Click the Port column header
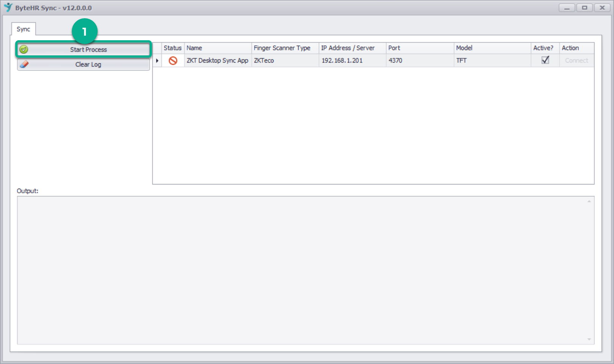This screenshot has height=364, width=614. (x=420, y=48)
